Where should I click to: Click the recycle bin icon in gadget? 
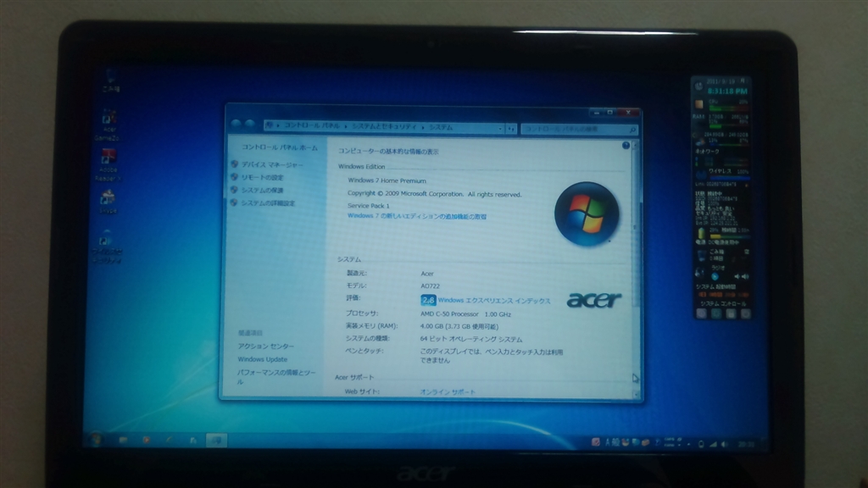tap(701, 256)
